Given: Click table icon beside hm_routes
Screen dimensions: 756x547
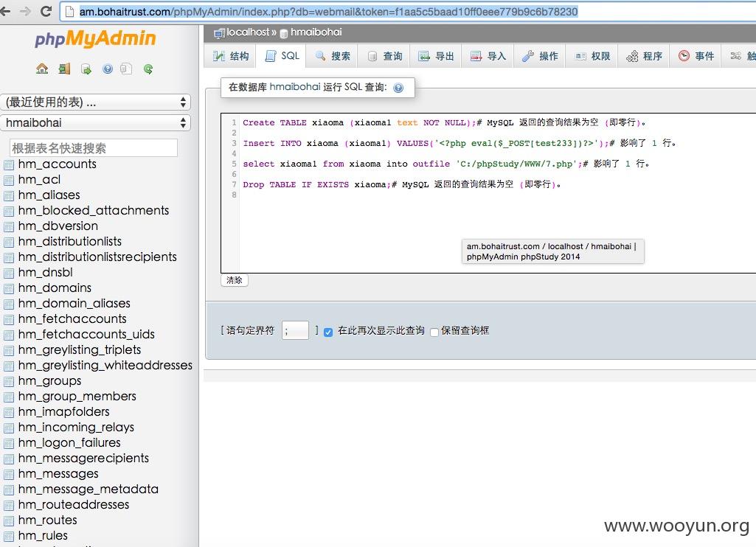Looking at the screenshot, I should [9, 520].
